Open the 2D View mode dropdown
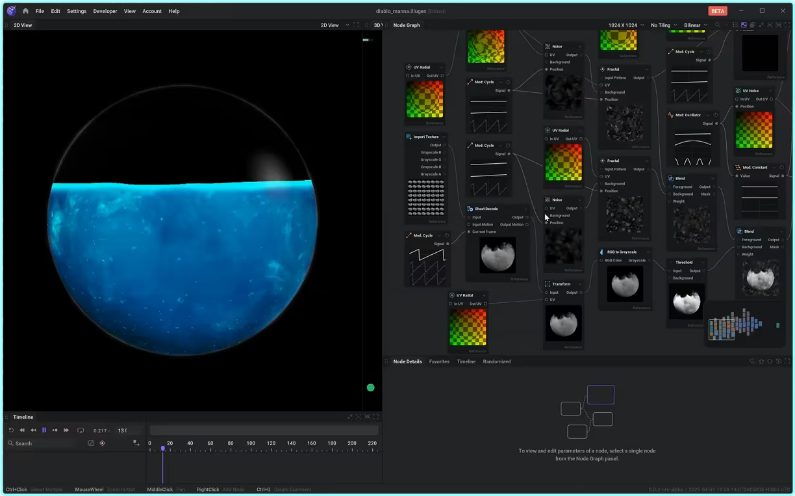The width and height of the screenshot is (795, 496). 335,25
